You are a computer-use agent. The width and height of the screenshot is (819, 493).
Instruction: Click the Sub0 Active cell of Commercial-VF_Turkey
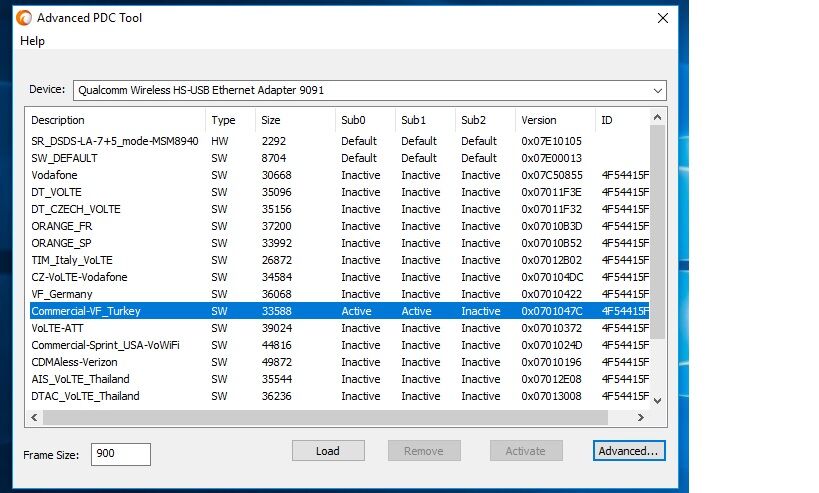pos(356,311)
